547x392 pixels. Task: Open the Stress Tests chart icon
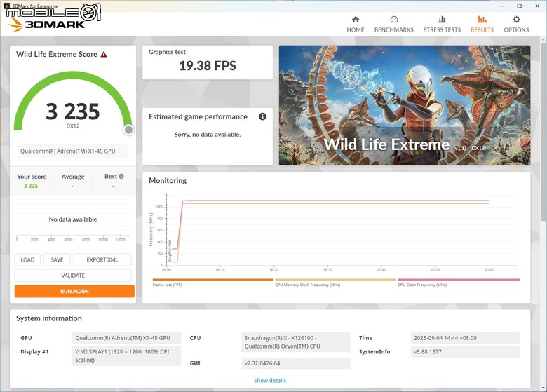(x=442, y=19)
